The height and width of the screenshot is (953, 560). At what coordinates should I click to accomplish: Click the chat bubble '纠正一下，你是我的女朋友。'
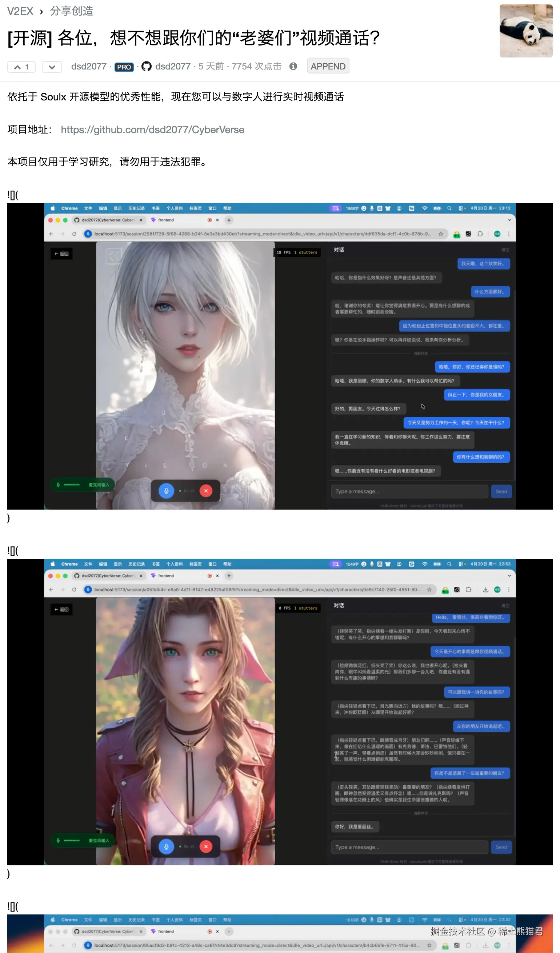(476, 395)
